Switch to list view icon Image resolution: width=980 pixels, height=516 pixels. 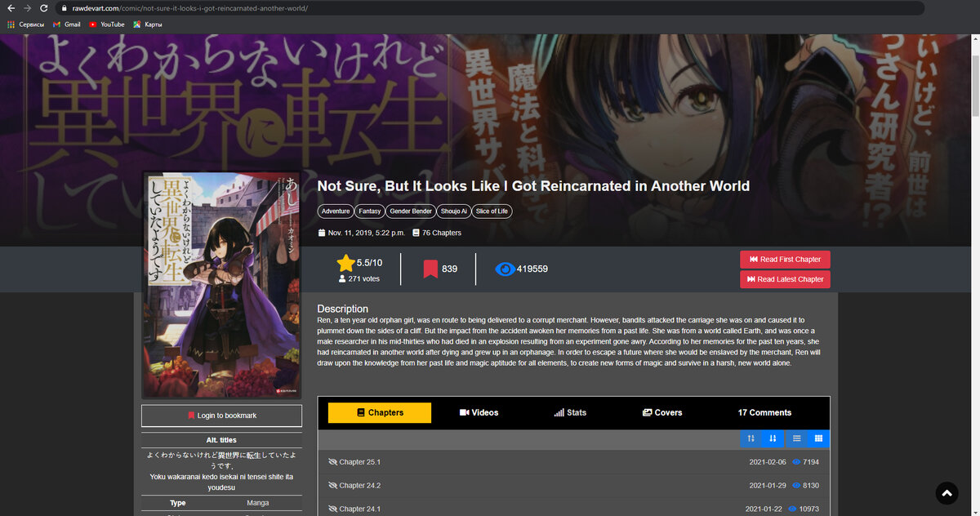[x=796, y=438]
